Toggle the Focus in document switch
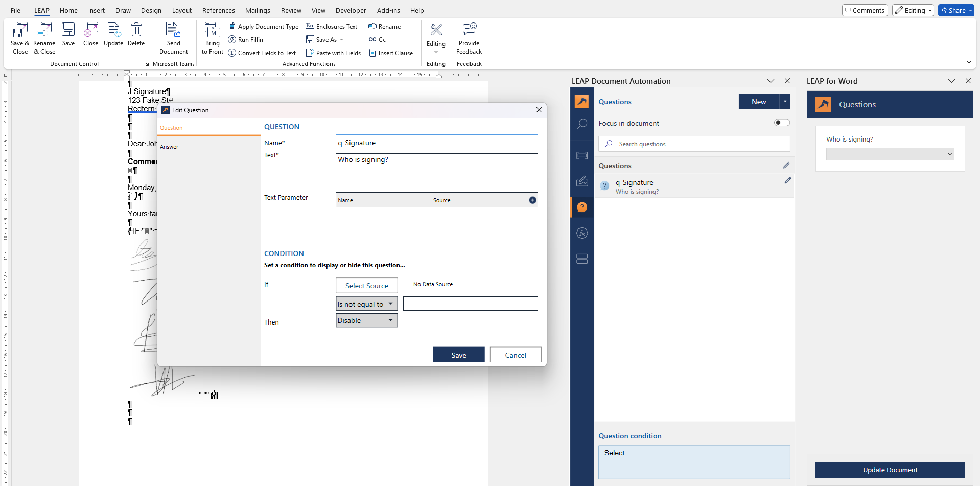The width and height of the screenshot is (980, 486). (781, 123)
